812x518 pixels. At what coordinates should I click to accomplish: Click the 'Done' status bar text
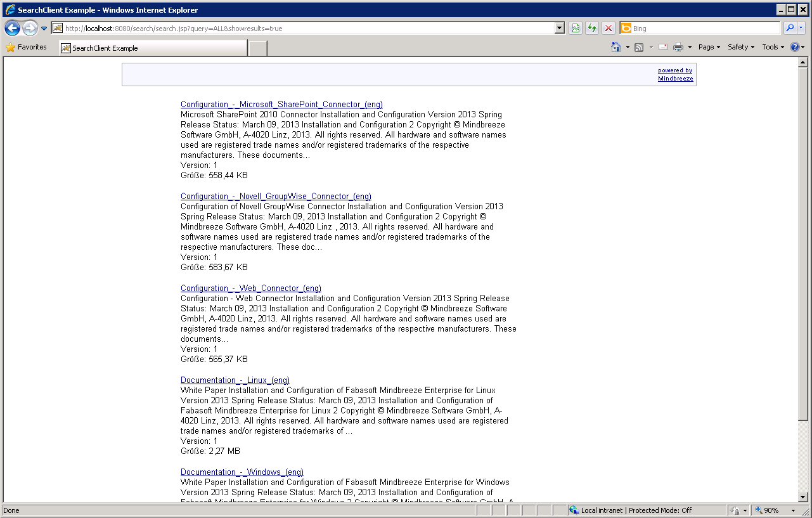(11, 510)
